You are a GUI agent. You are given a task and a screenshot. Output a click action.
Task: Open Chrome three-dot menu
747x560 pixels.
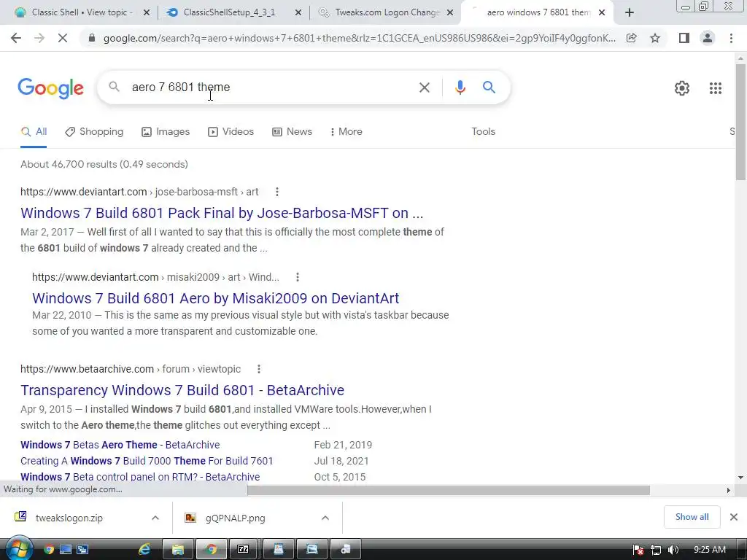pyautogui.click(x=731, y=38)
